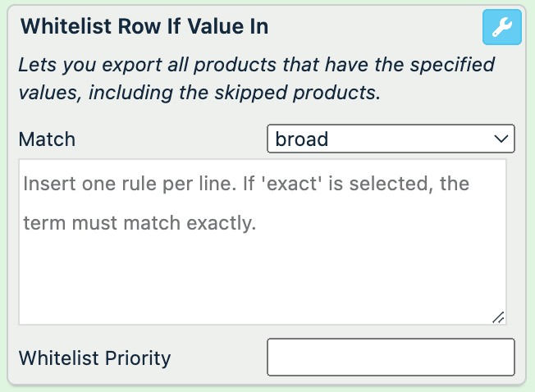
Task: Click the chevron arrow of Match selector
Action: point(501,139)
